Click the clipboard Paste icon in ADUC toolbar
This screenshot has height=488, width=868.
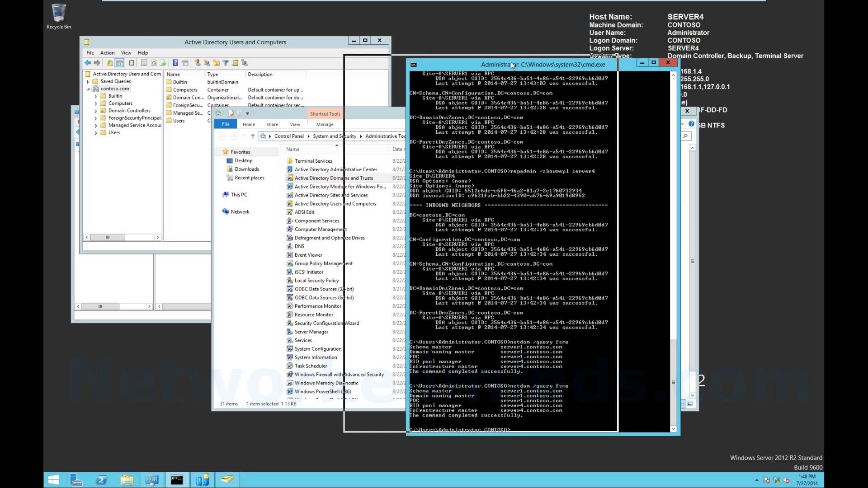coord(132,63)
